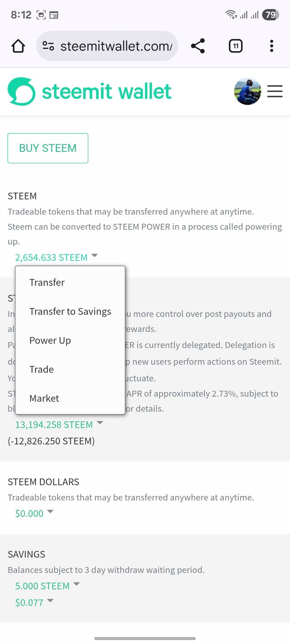Open the share icon in browser toolbar
This screenshot has height=644, width=290.
tap(198, 46)
